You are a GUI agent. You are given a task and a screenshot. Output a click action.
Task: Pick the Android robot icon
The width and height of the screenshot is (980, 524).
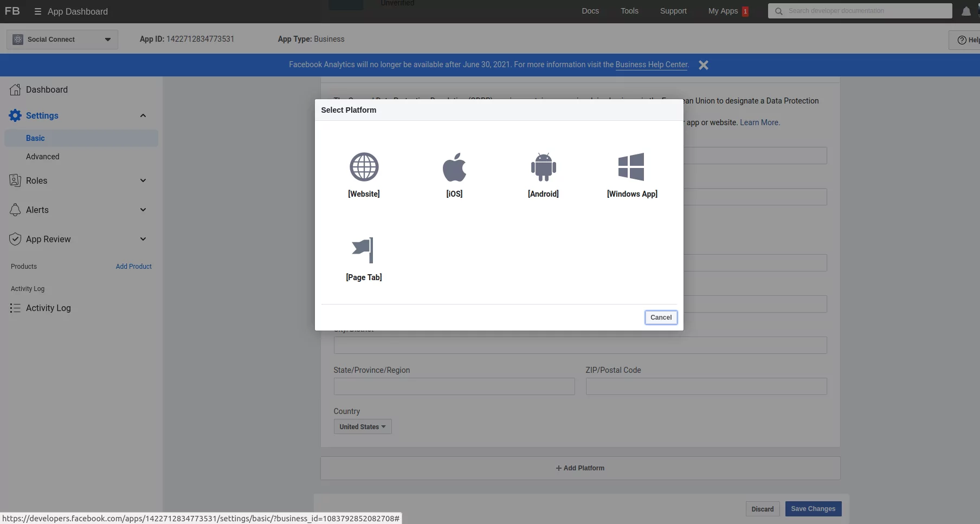coord(543,167)
